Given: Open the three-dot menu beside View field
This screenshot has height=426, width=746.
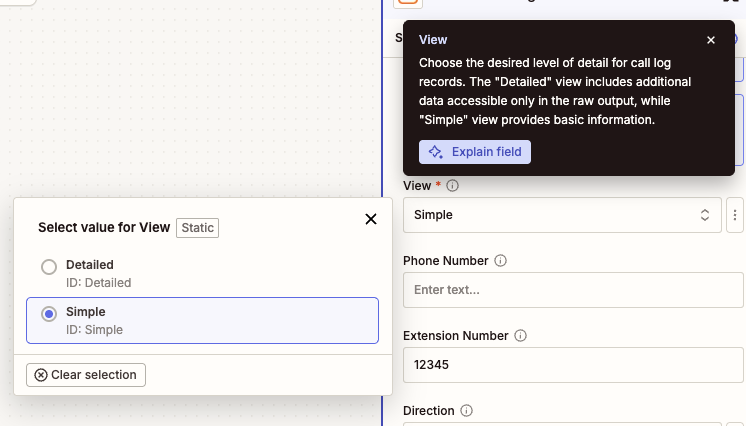Looking at the screenshot, I should pyautogui.click(x=735, y=215).
